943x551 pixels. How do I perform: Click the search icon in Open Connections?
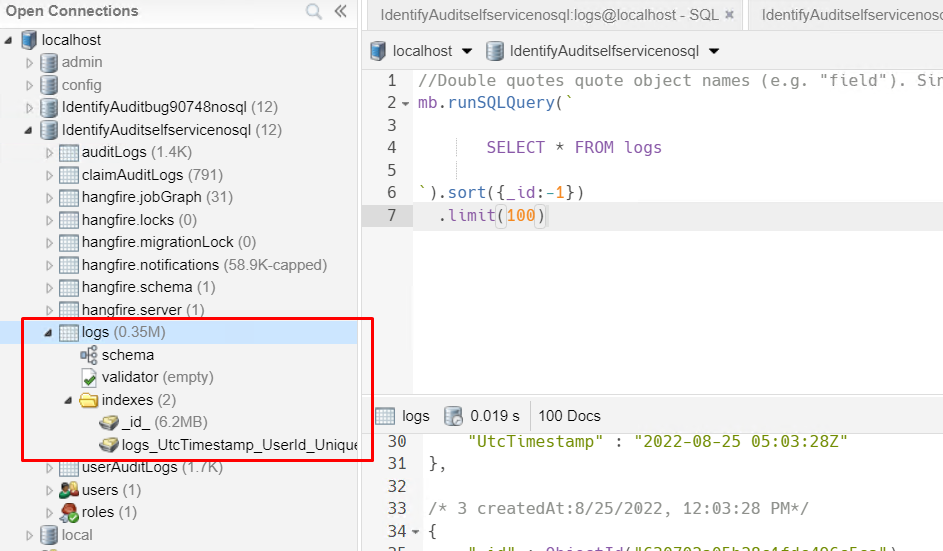pos(313,12)
